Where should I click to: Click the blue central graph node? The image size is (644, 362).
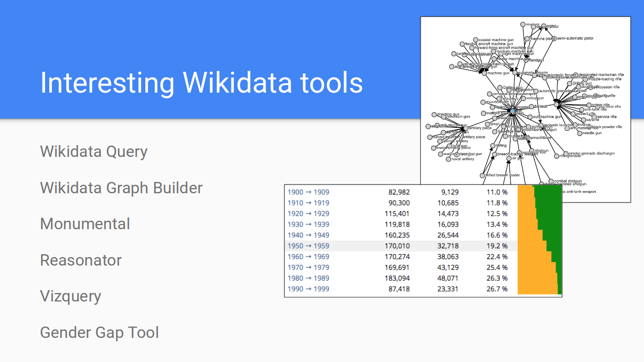click(512, 111)
